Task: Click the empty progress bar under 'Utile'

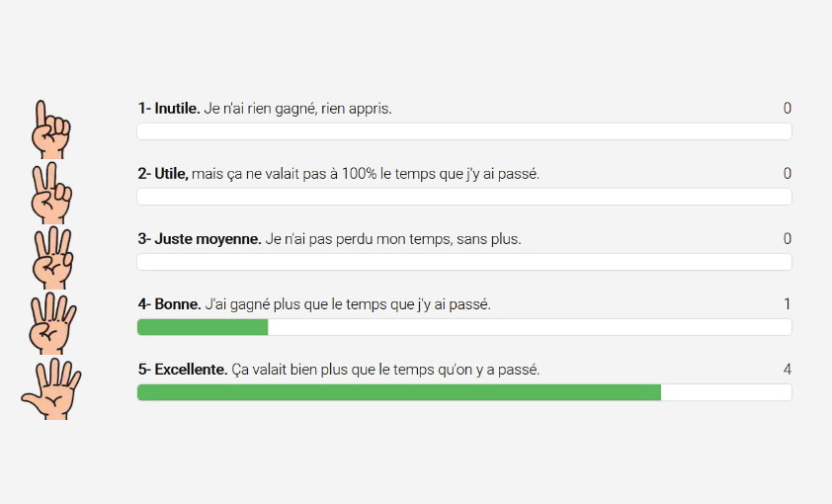Action: (x=464, y=197)
